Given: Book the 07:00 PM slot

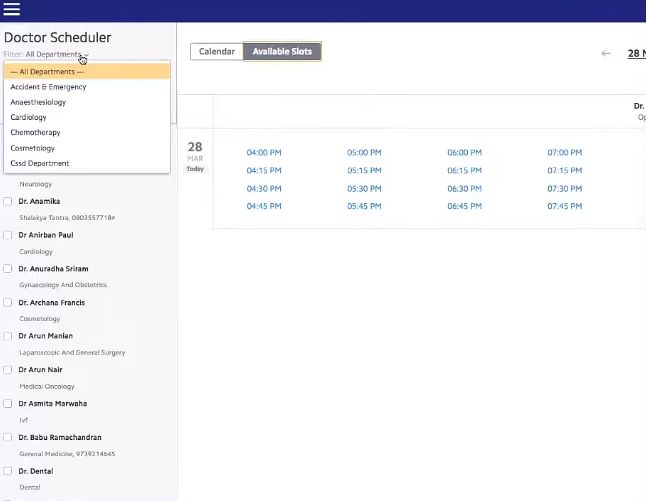Looking at the screenshot, I should pyautogui.click(x=565, y=152).
